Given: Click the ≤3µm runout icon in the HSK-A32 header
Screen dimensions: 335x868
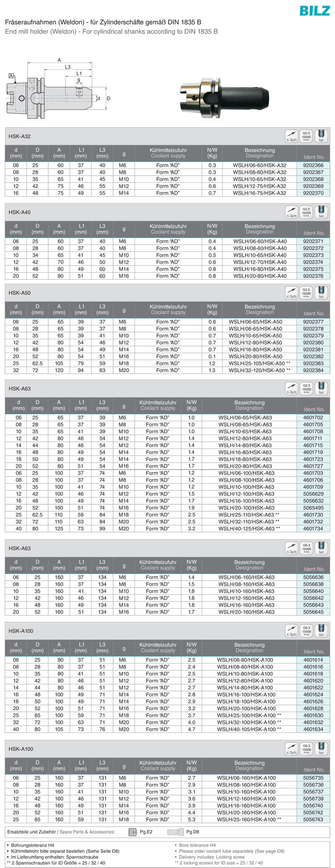Looking at the screenshot, I should (x=291, y=136).
